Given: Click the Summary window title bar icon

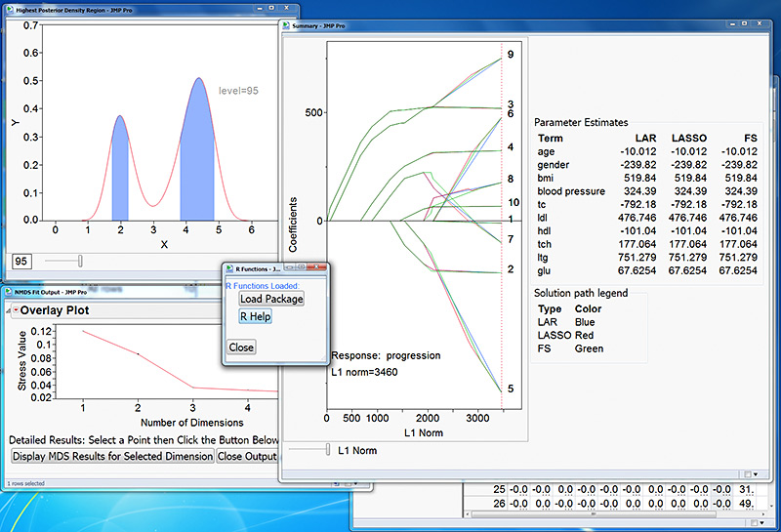Looking at the screenshot, I should pyautogui.click(x=286, y=25).
